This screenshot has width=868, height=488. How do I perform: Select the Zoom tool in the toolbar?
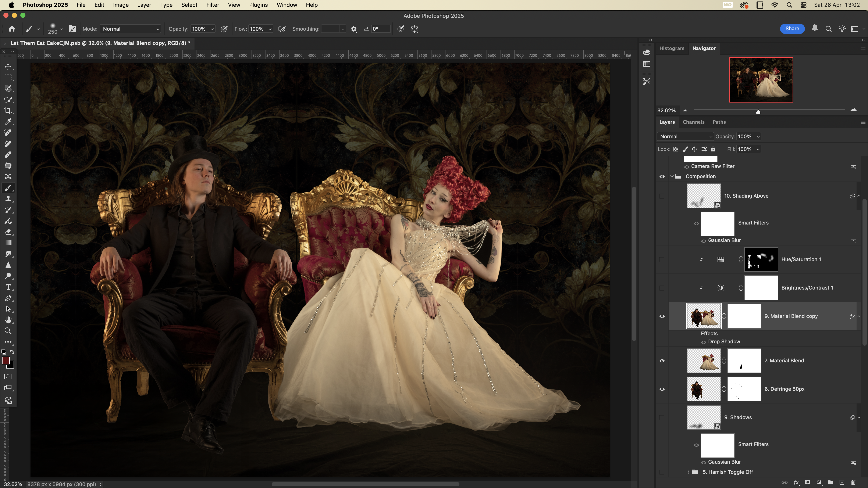[x=8, y=331]
